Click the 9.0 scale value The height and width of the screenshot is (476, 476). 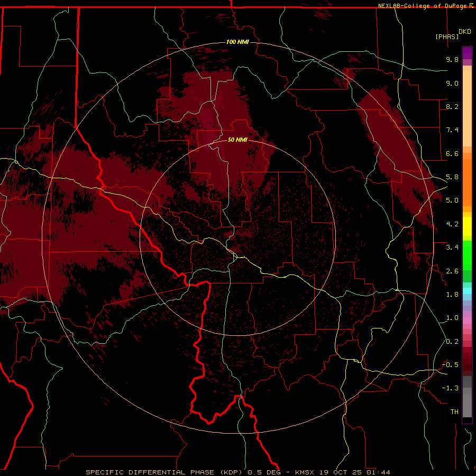coord(452,83)
